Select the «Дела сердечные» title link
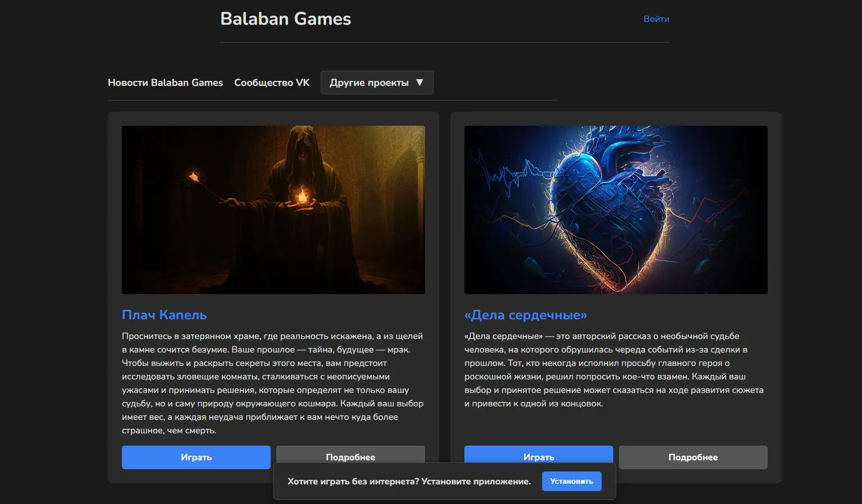 pyautogui.click(x=525, y=315)
